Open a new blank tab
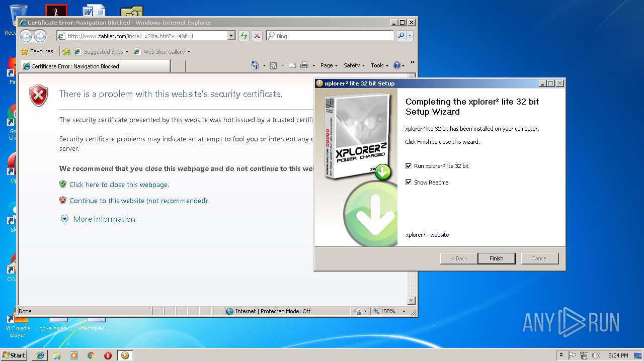The width and height of the screenshot is (644, 362). click(179, 66)
